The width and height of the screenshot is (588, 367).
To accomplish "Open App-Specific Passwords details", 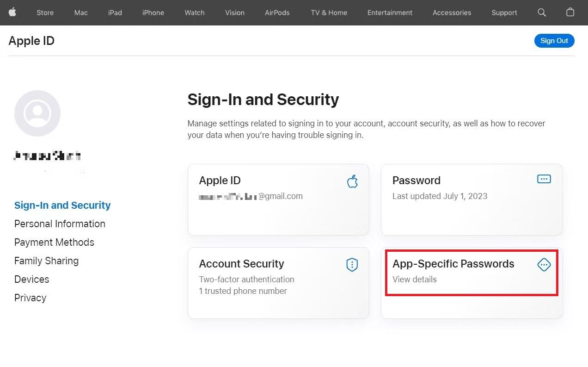I will tap(471, 273).
